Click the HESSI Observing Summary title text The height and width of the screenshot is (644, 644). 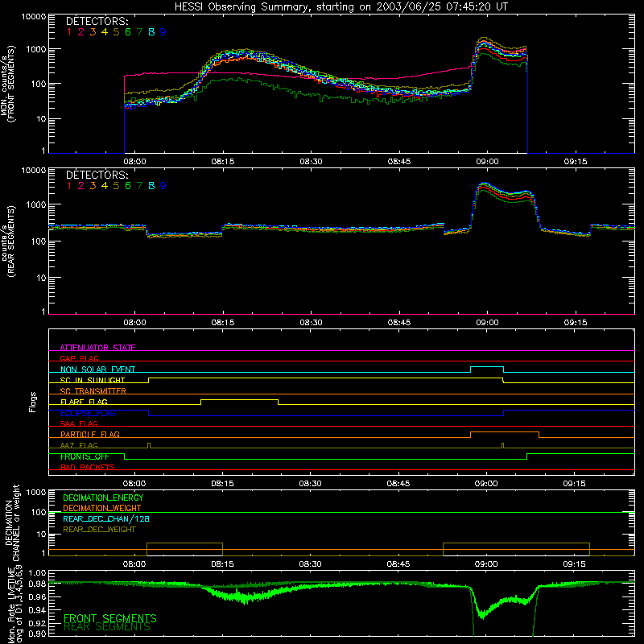click(x=341, y=7)
